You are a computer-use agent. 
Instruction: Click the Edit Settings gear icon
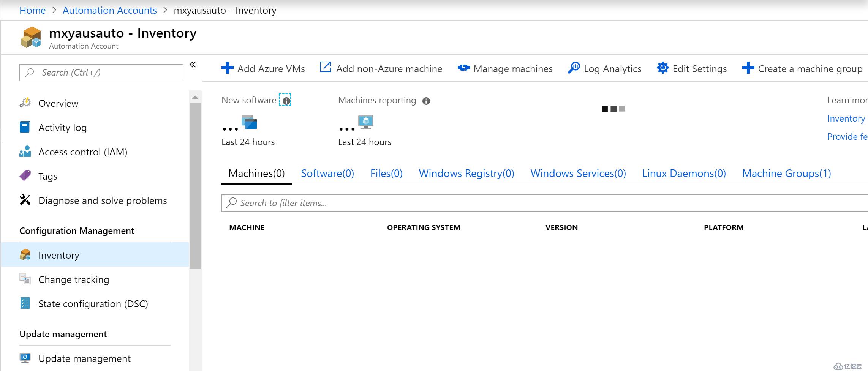point(662,68)
